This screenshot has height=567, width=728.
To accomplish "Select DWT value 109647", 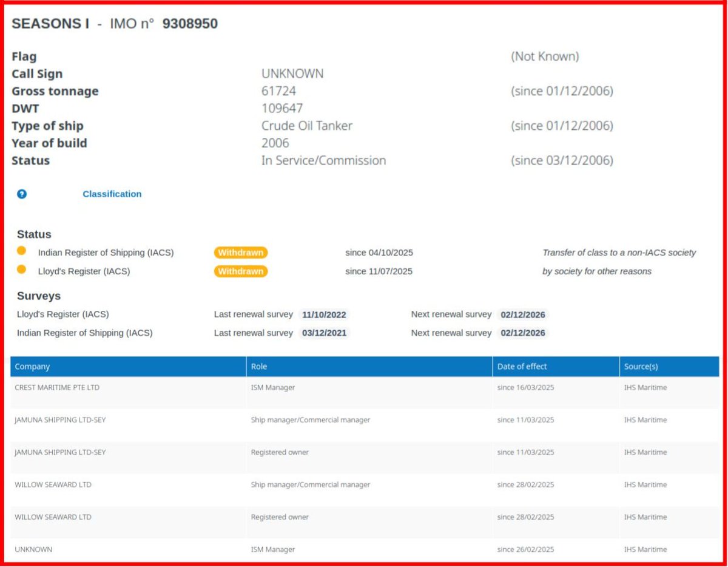I will [282, 109].
